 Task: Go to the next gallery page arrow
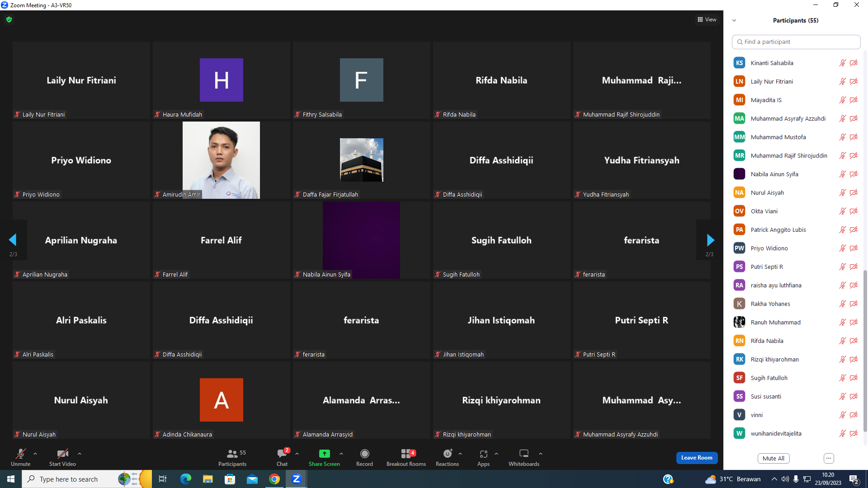(710, 240)
